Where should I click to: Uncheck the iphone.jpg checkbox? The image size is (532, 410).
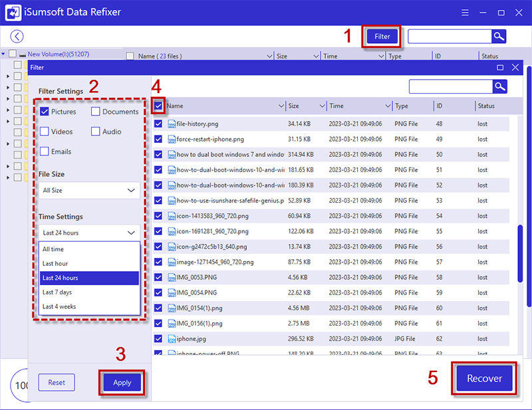point(158,338)
